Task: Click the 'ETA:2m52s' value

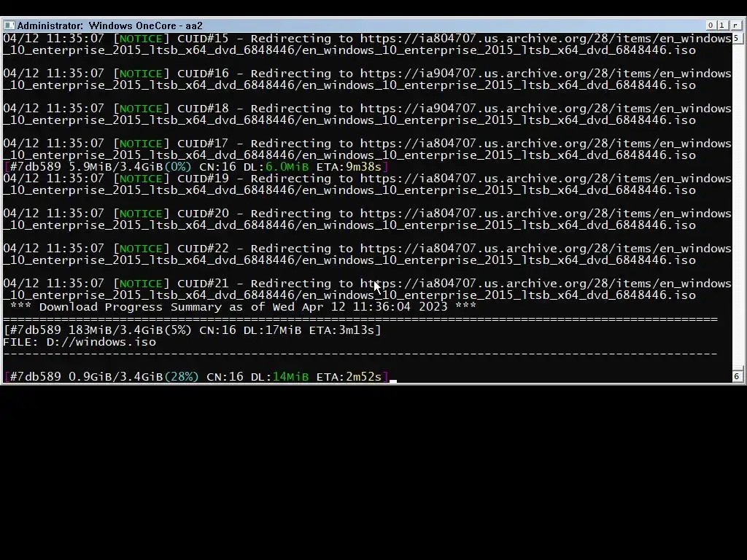Action: (349, 377)
